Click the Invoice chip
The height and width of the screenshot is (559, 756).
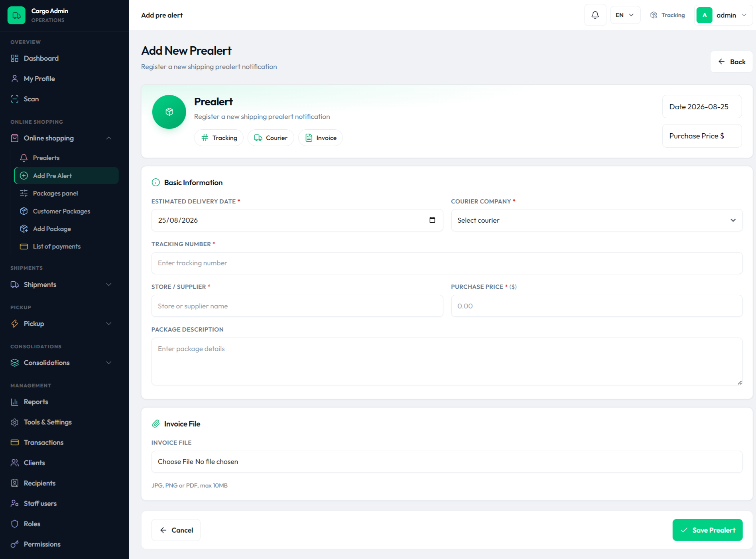[x=321, y=138]
